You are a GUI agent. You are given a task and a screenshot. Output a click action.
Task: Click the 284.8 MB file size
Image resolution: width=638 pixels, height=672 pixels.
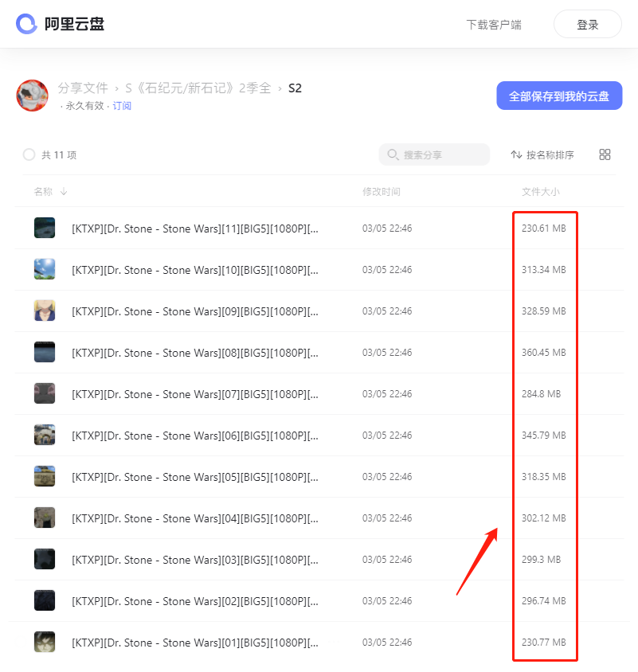tap(541, 393)
